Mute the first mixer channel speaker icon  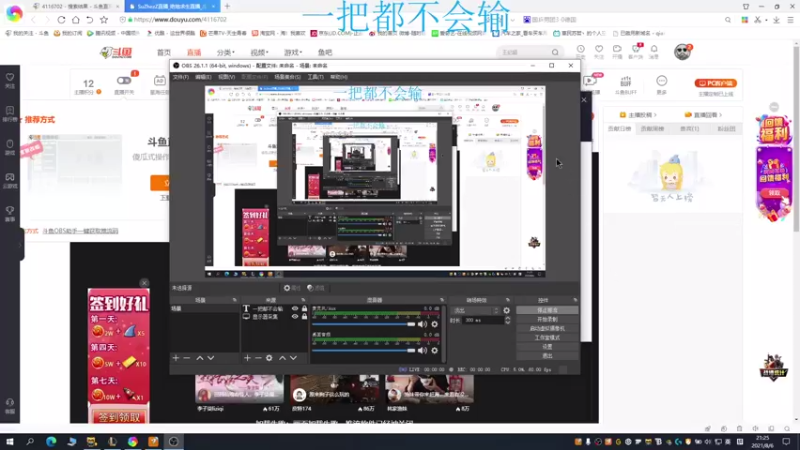(422, 324)
